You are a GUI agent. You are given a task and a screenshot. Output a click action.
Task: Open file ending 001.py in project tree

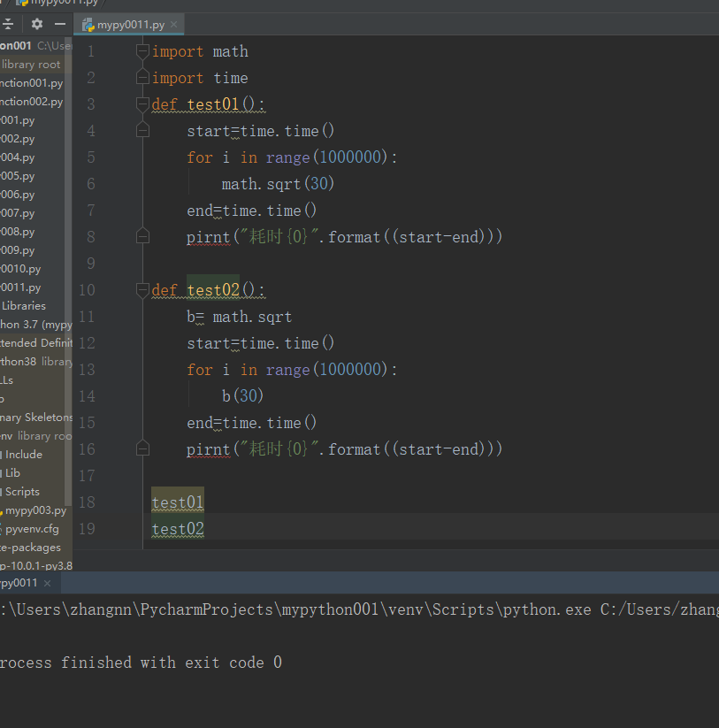[x=18, y=120]
